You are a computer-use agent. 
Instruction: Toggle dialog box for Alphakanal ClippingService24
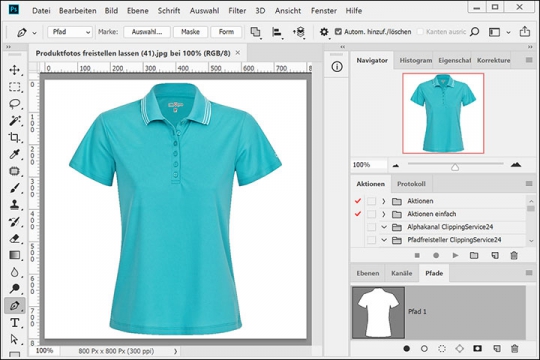tap(371, 227)
